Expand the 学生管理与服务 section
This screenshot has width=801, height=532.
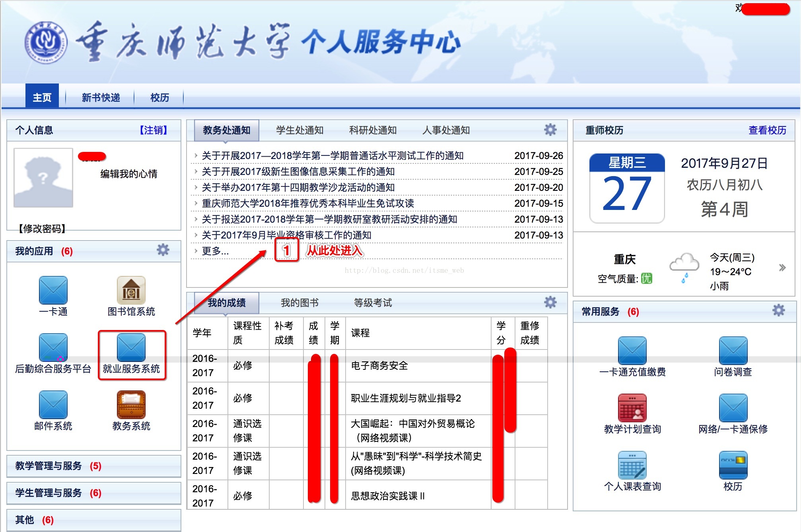pos(49,493)
